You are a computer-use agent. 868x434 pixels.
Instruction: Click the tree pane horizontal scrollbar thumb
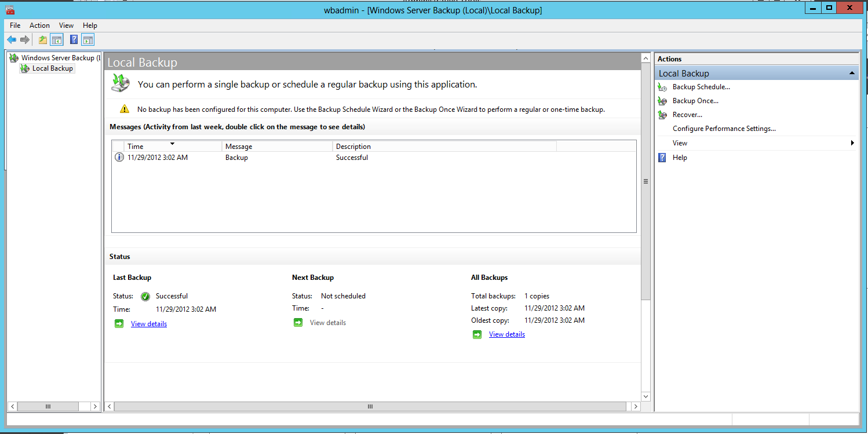click(x=48, y=407)
